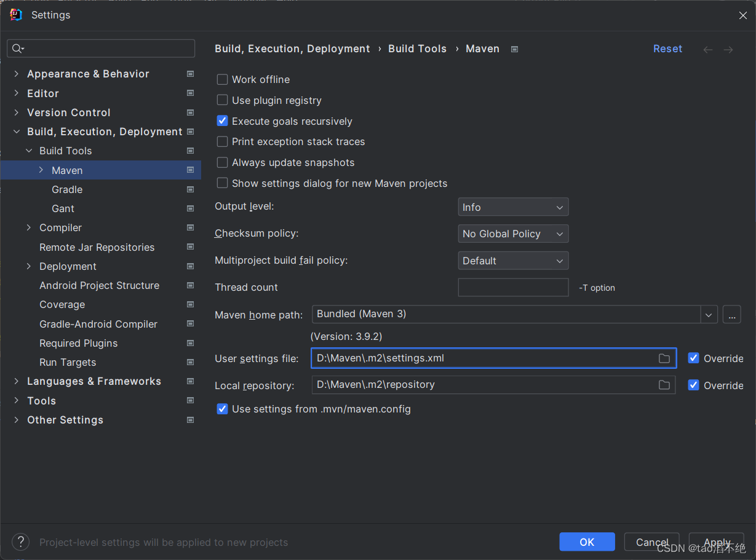Select Required Plugins item
The image size is (756, 560).
click(x=79, y=343)
